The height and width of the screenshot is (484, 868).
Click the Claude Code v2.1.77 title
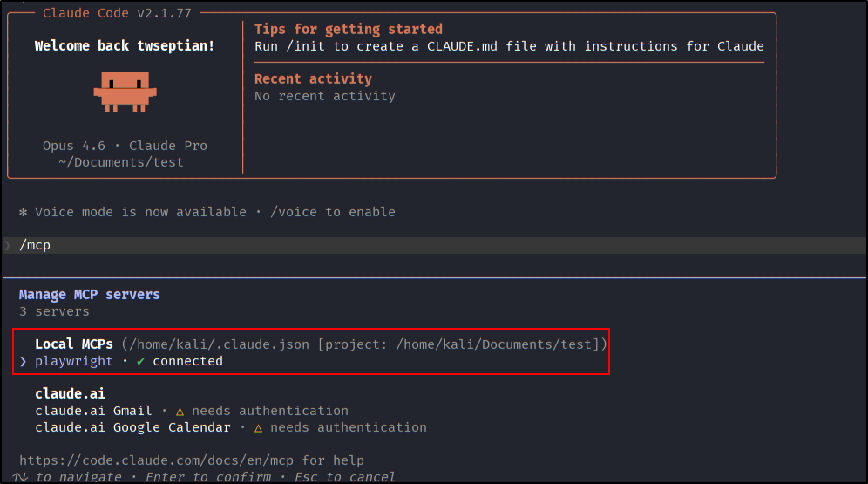point(117,13)
